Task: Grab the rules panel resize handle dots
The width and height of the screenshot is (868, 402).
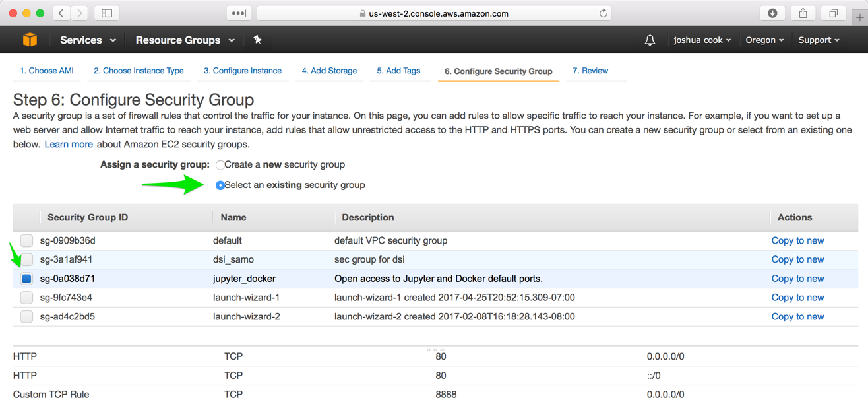Action: tap(435, 349)
